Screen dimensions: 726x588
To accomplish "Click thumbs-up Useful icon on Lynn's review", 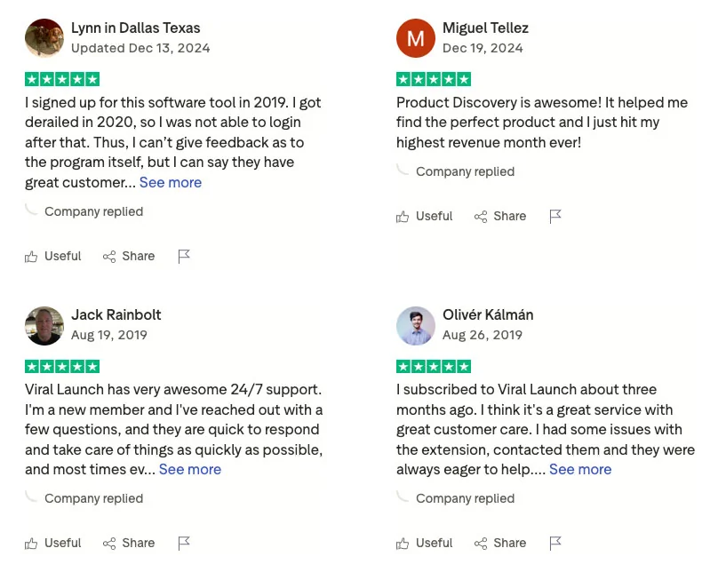I will [32, 257].
